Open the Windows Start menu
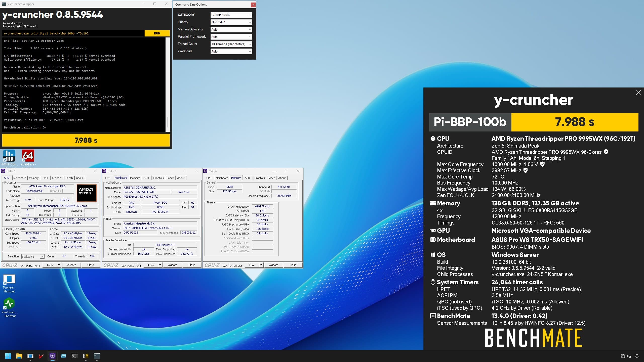This screenshot has height=362, width=644. click(8, 356)
